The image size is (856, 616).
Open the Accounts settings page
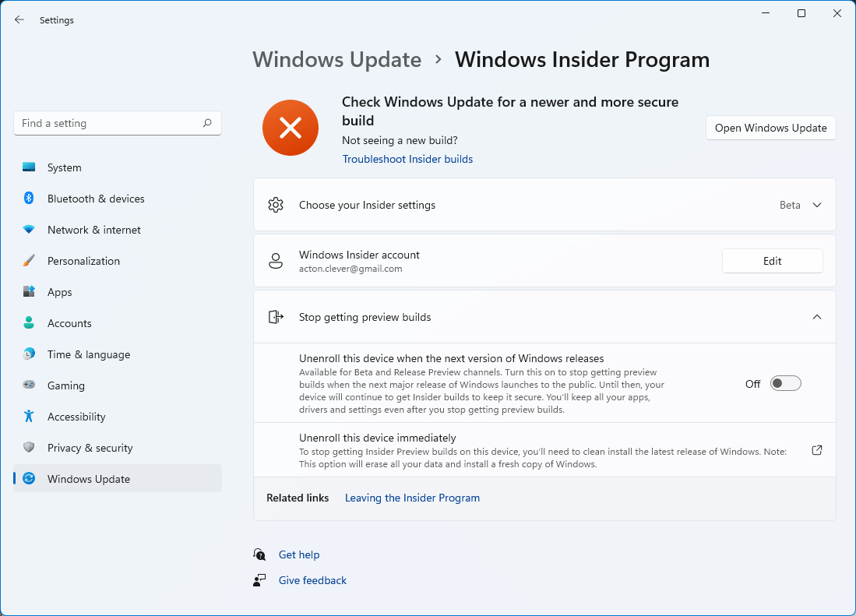(x=69, y=323)
